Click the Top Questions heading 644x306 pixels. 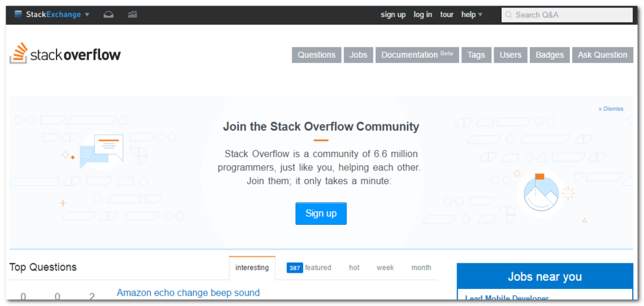[x=43, y=267]
